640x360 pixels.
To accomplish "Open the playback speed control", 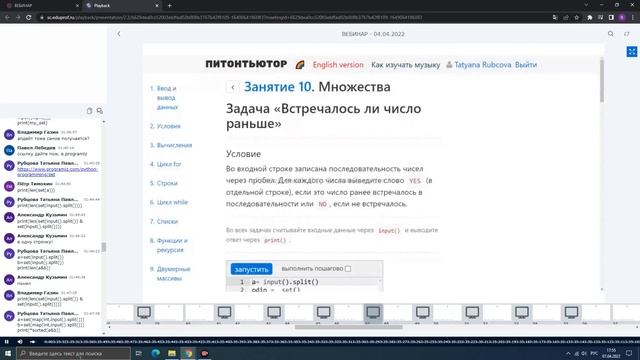I will point(32,342).
